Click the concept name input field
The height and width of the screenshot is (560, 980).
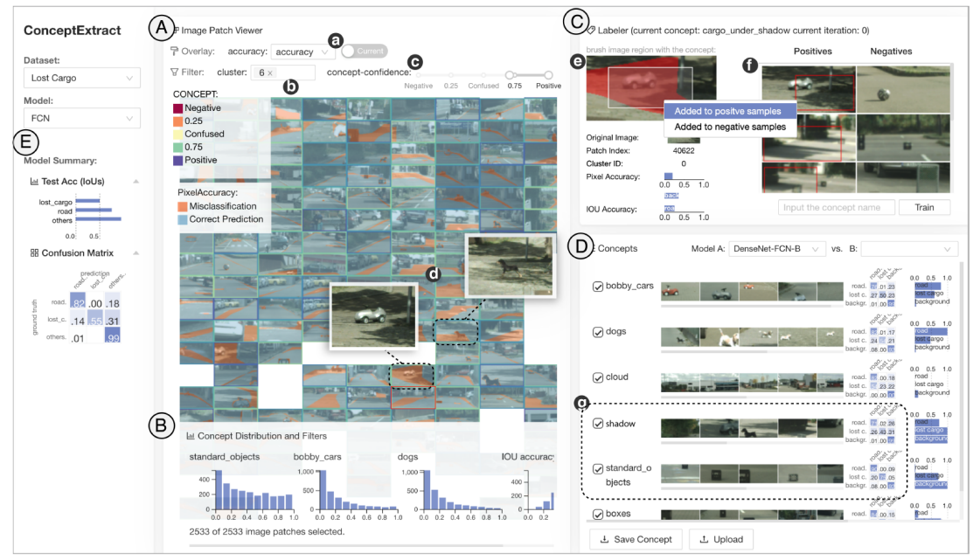point(836,207)
